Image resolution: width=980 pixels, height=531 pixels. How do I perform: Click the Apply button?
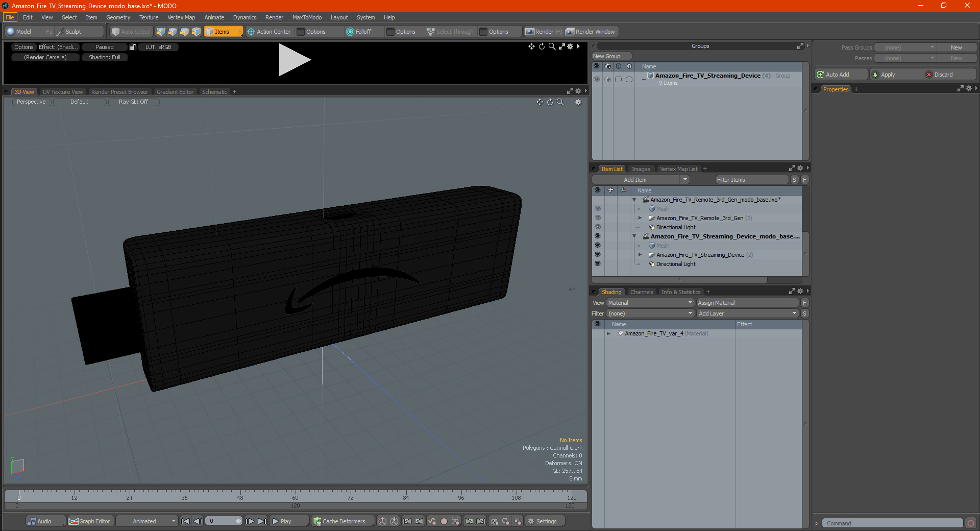(896, 75)
